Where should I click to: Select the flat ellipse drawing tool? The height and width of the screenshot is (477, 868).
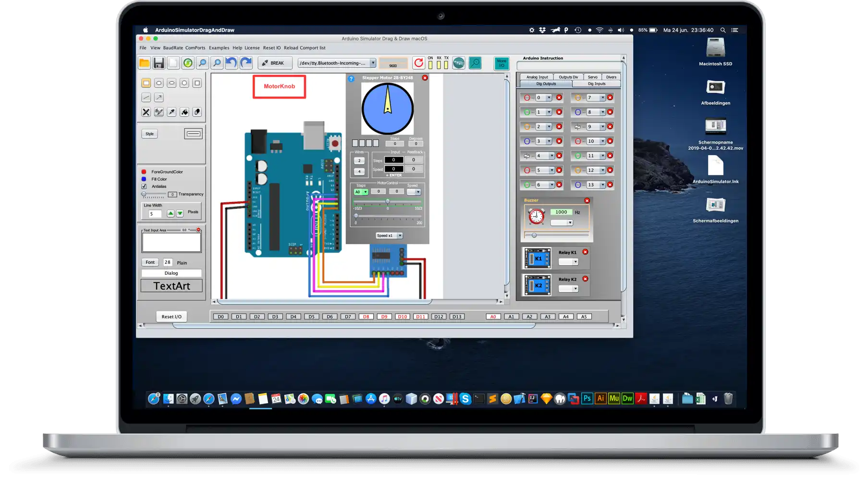[x=171, y=83]
